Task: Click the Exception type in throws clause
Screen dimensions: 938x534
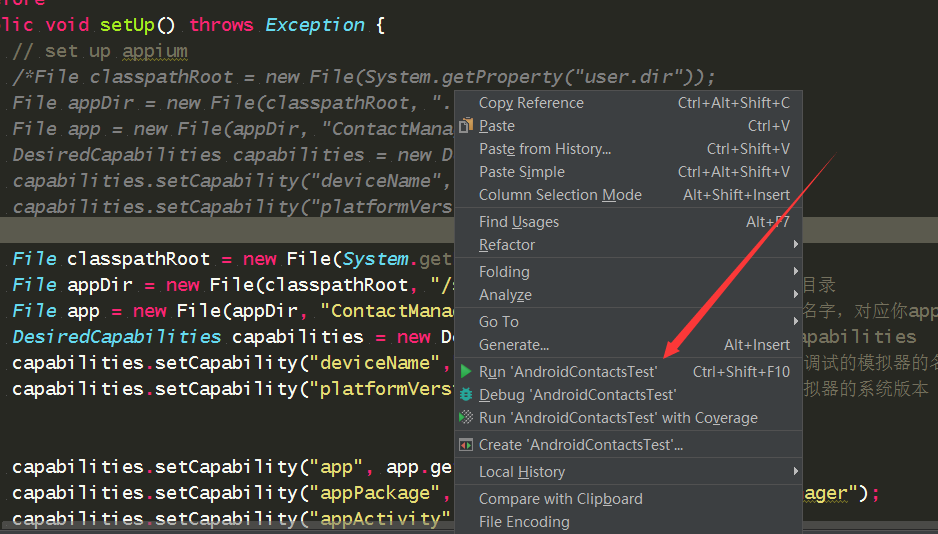Action: 315,25
